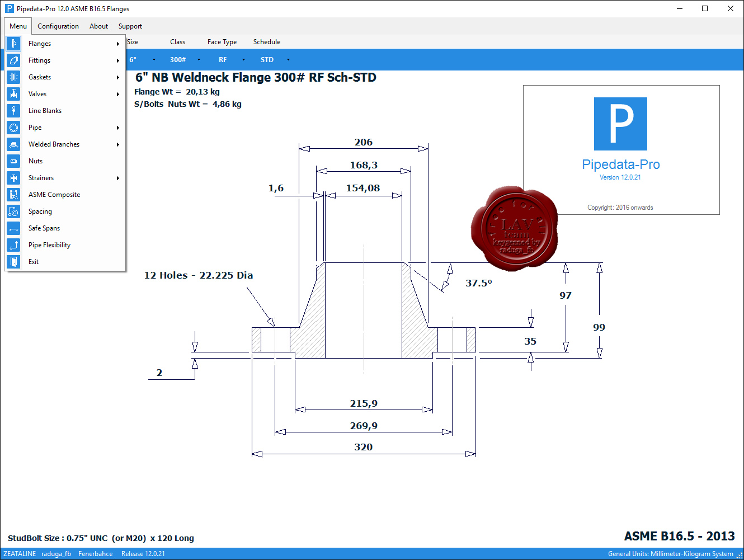
Task: Click the 320 outer diameter dimension
Action: point(364,447)
